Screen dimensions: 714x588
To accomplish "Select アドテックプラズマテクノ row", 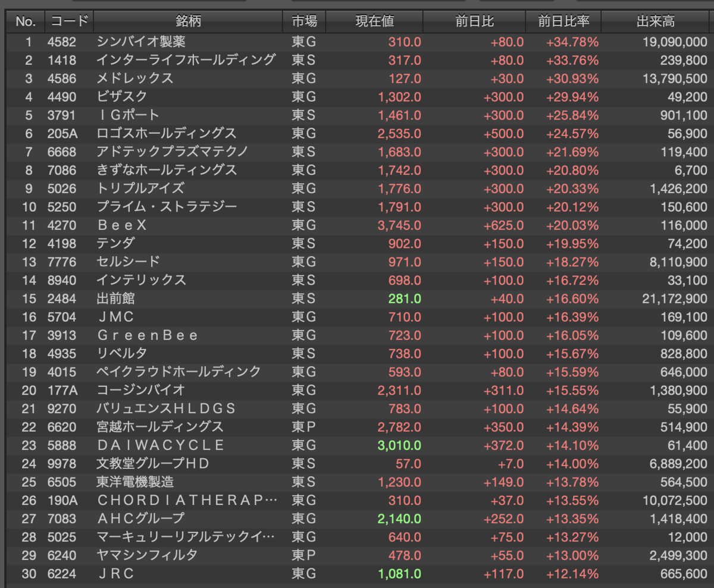I will [359, 152].
